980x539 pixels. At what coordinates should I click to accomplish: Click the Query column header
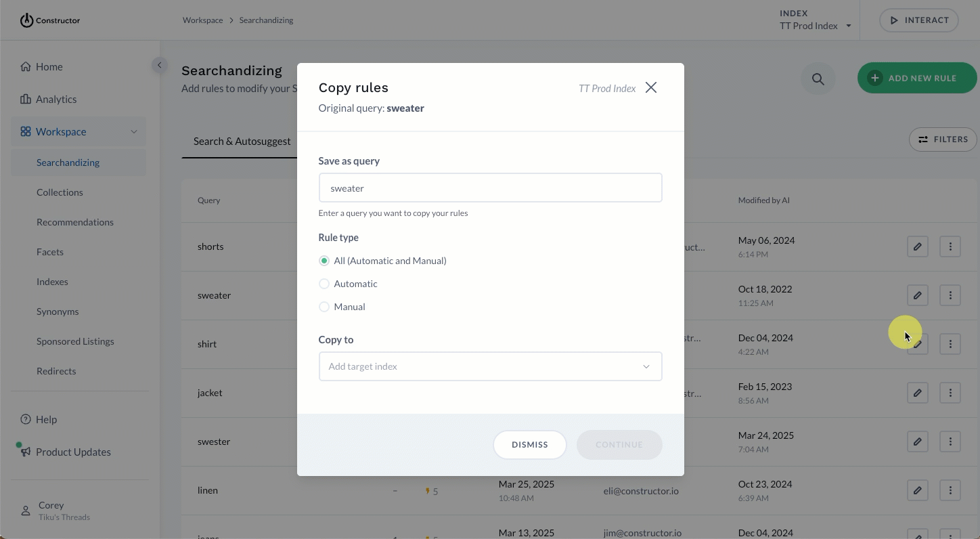(x=208, y=200)
